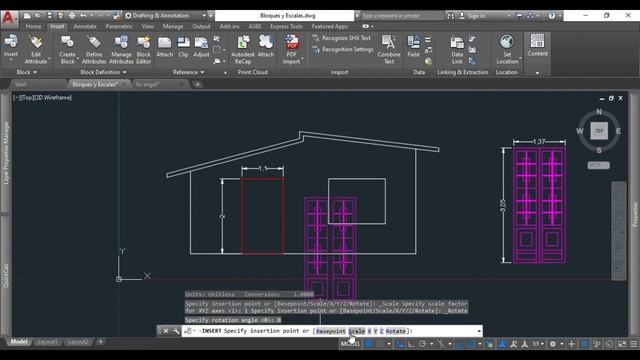This screenshot has height=360, width=640.
Task: Toggle grid display in status bar
Action: pyautogui.click(x=369, y=344)
